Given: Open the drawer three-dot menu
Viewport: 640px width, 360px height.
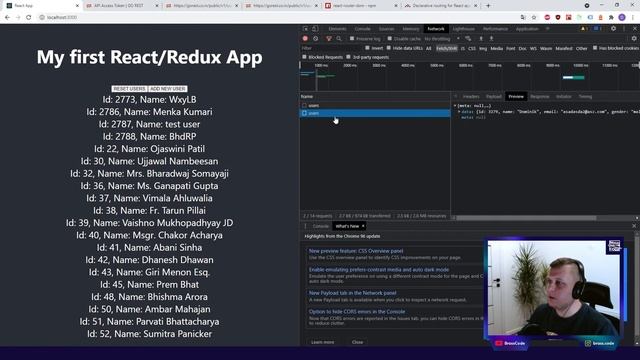Looking at the screenshot, I should [x=305, y=226].
